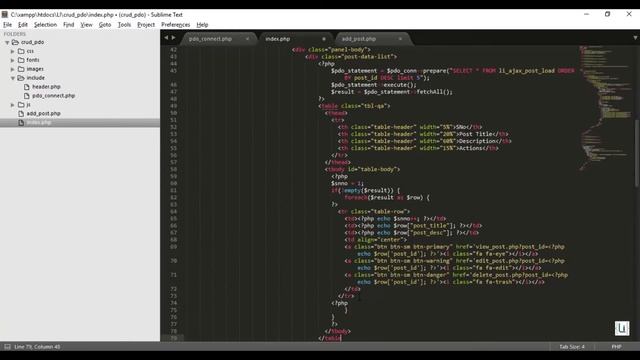Click the include folder icon
This screenshot has height=360, width=640.
click(21, 78)
